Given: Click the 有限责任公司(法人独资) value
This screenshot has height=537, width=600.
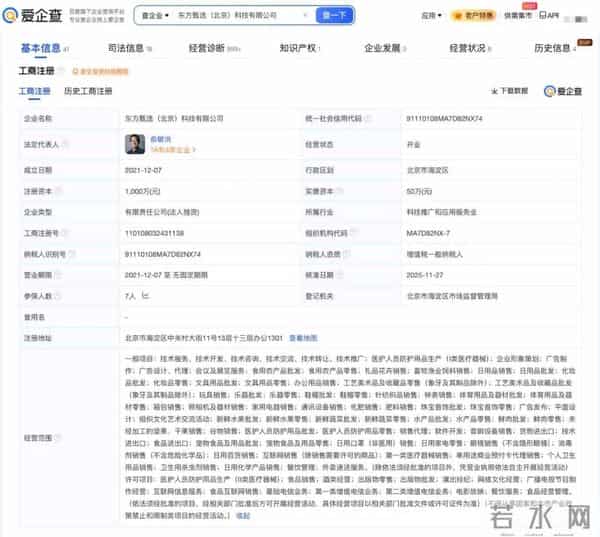Looking at the screenshot, I should 162,212.
